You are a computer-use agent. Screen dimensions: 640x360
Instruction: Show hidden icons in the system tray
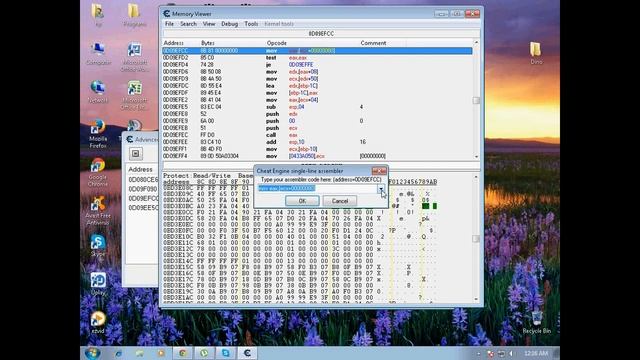pyautogui.click(x=479, y=353)
